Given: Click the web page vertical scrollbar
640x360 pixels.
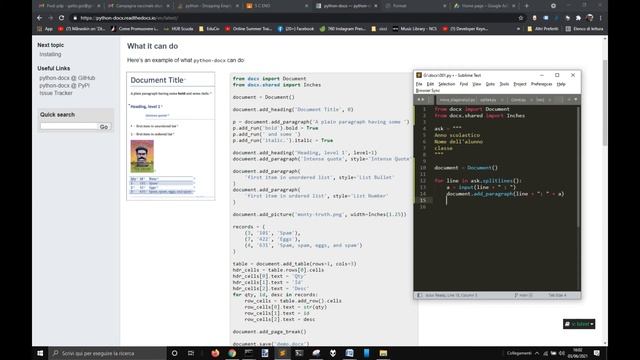Looking at the screenshot, I should pyautogui.click(x=605, y=102).
